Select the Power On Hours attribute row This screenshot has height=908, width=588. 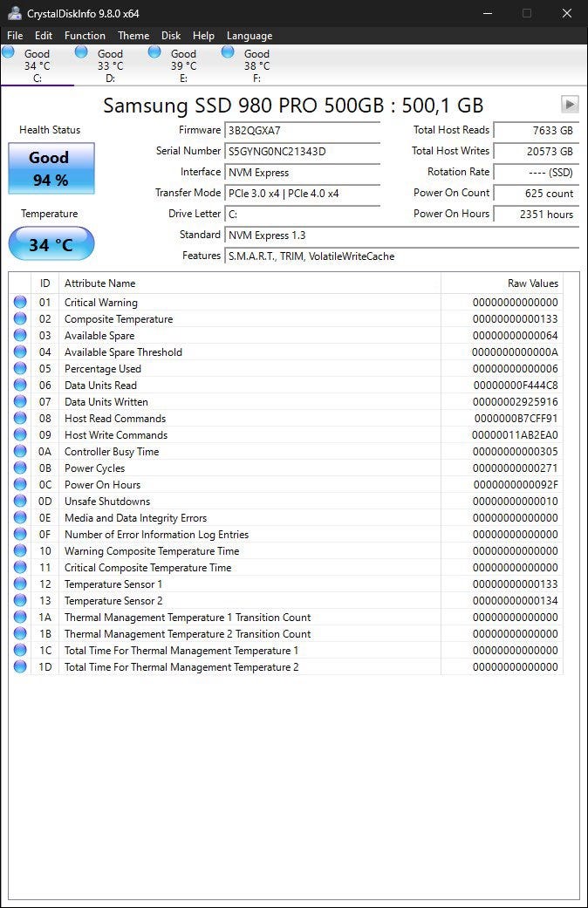coord(287,485)
